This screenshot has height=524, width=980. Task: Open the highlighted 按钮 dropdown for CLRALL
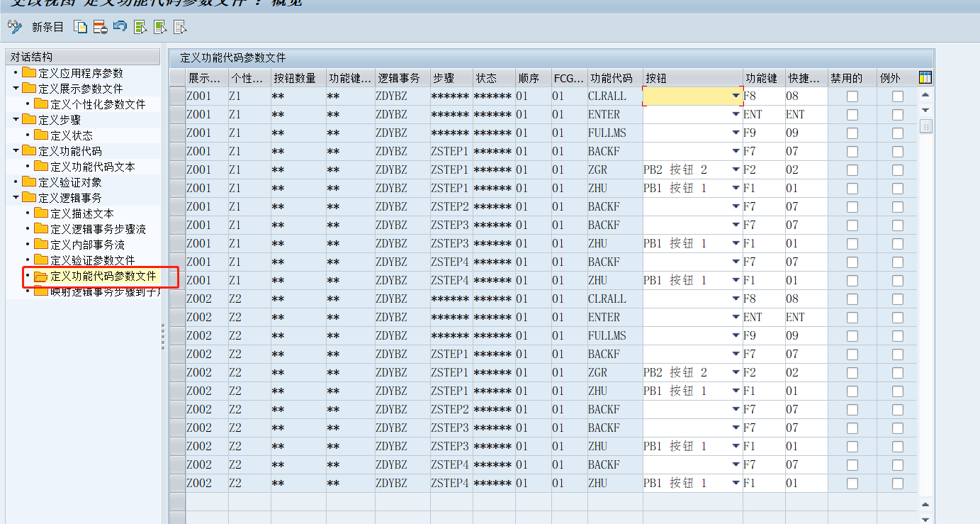[736, 96]
